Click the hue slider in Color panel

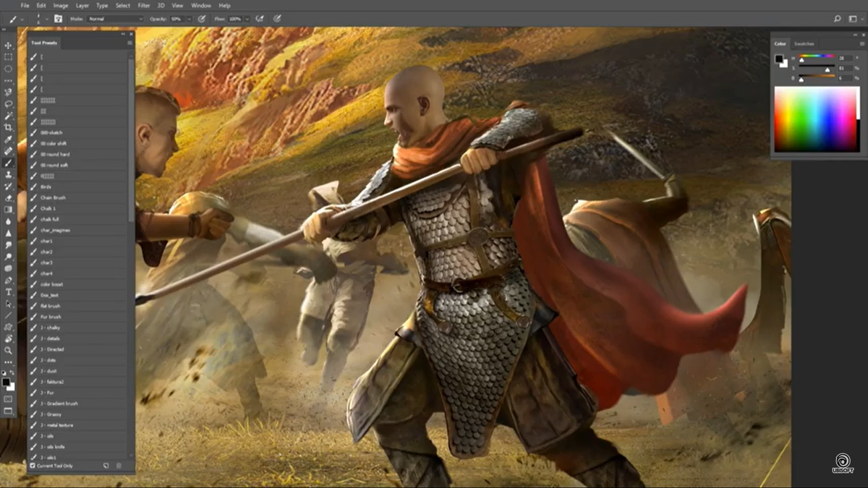[816, 57]
